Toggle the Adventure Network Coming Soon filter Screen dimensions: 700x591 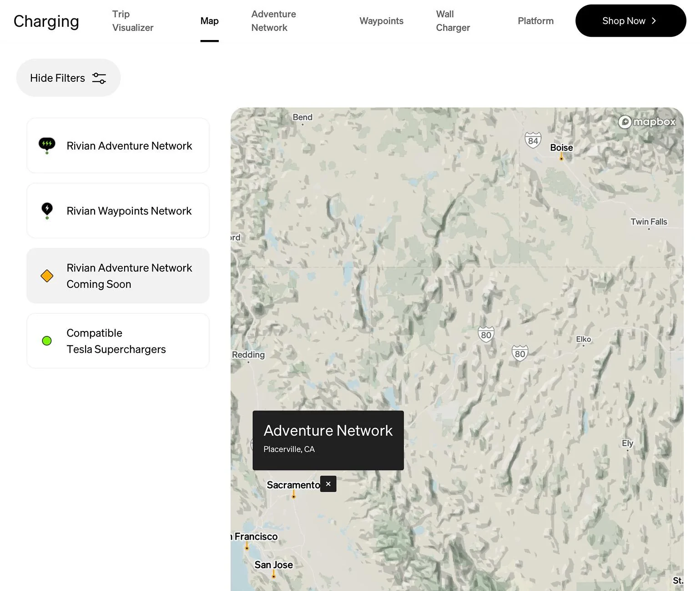click(118, 276)
